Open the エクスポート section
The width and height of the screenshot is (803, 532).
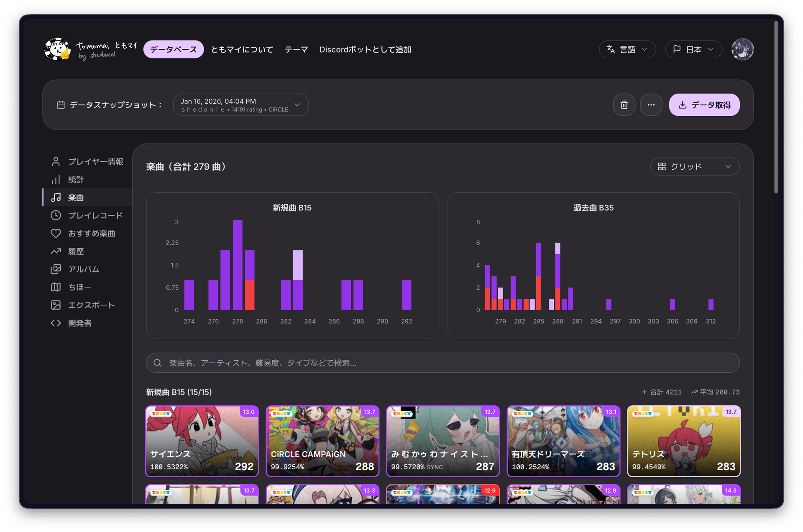(x=92, y=305)
